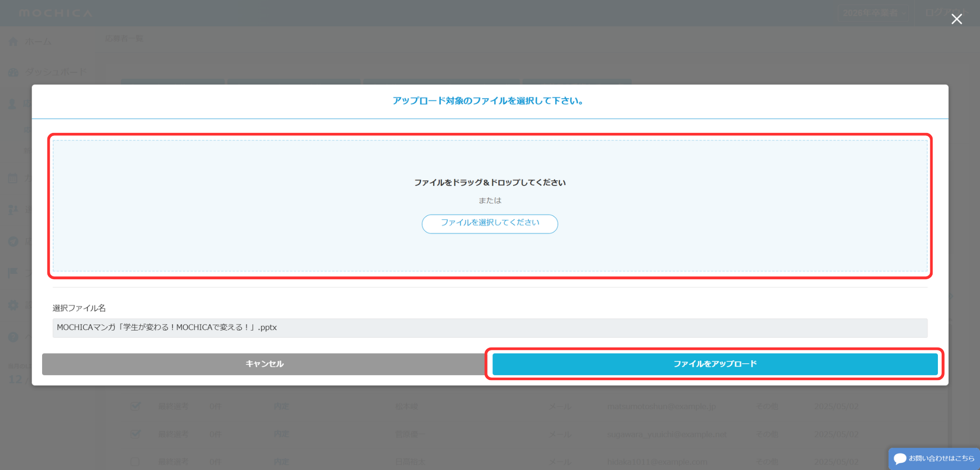Viewport: 980px width, 470px height.
Task: Click the question mark help icon in sidebar
Action: 13,337
